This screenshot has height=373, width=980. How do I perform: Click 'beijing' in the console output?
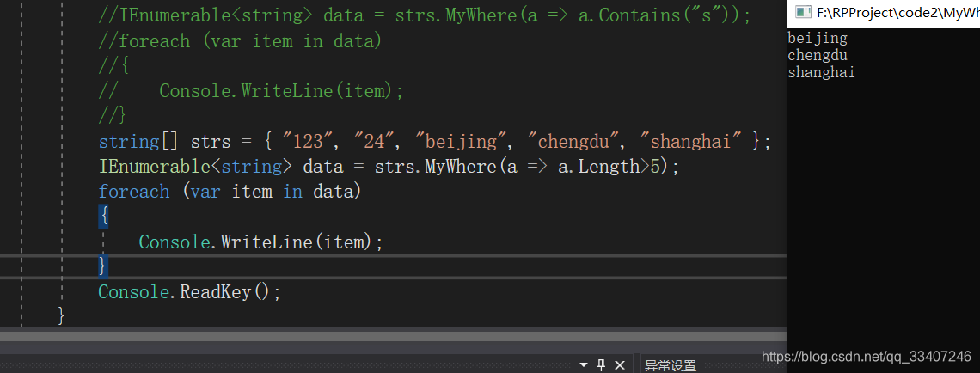(818, 38)
